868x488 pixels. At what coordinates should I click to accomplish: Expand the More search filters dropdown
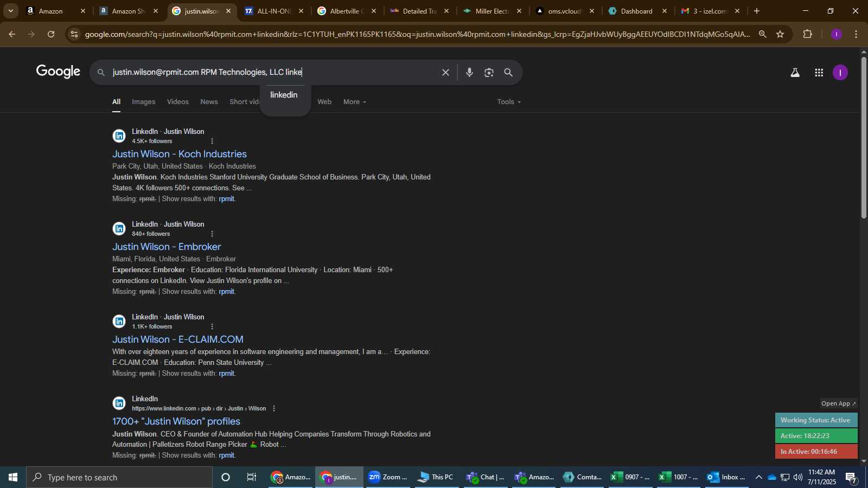pyautogui.click(x=355, y=102)
